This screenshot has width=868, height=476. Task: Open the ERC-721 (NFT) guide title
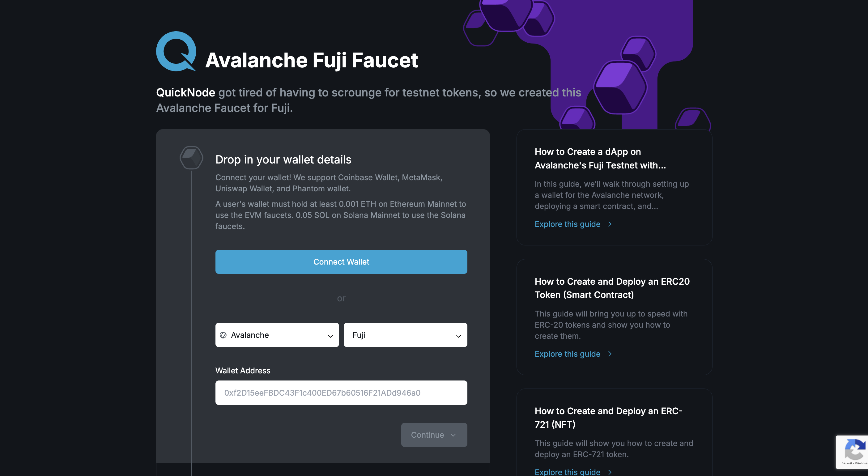[608, 418]
